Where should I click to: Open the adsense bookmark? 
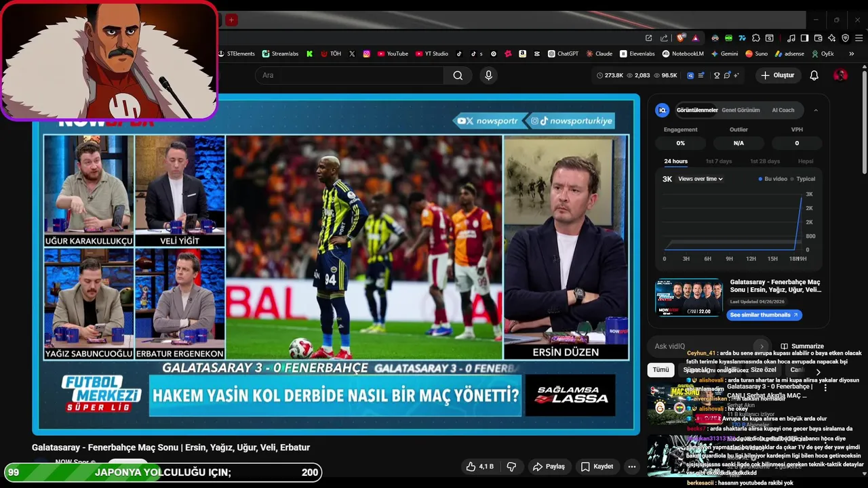tap(789, 54)
